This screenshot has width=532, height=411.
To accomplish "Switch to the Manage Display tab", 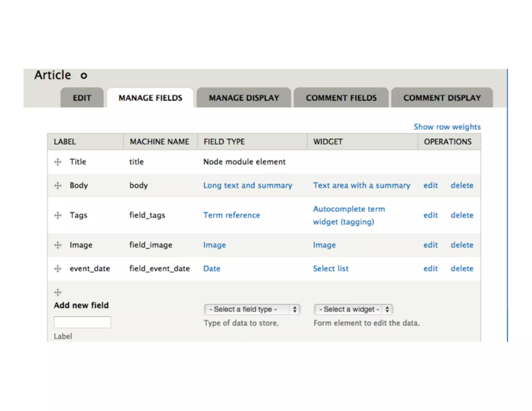I will 244,98.
